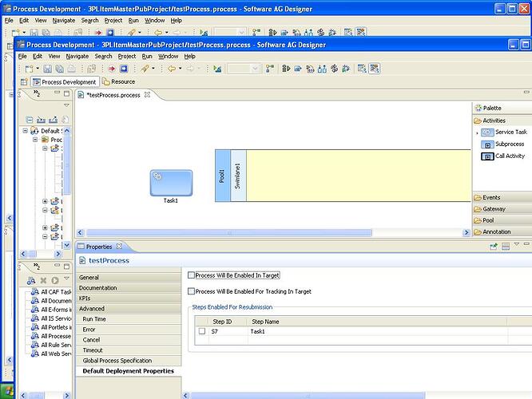Open the Window menu in front window
Image resolution: width=532 pixels, height=399 pixels.
[x=169, y=57]
